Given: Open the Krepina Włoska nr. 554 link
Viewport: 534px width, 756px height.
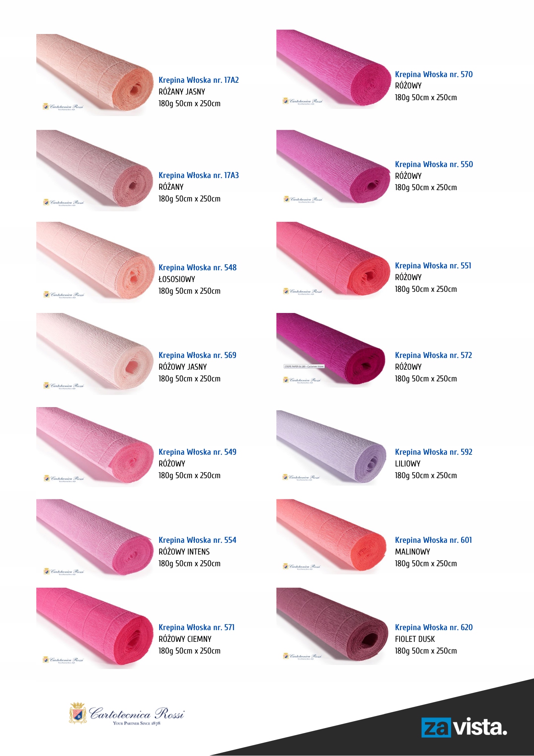Looking at the screenshot, I should [x=198, y=540].
